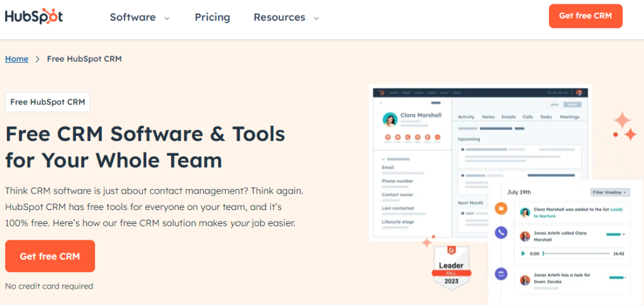Click the call recording progress slider
Viewport: 644px width, 305px height.
coord(577,253)
